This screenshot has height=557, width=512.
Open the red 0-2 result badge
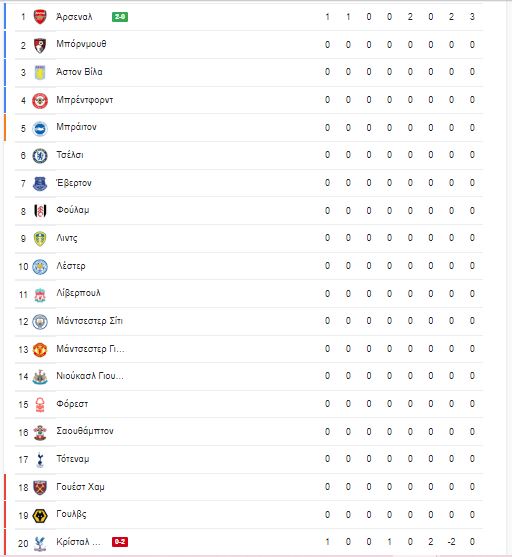pos(120,542)
